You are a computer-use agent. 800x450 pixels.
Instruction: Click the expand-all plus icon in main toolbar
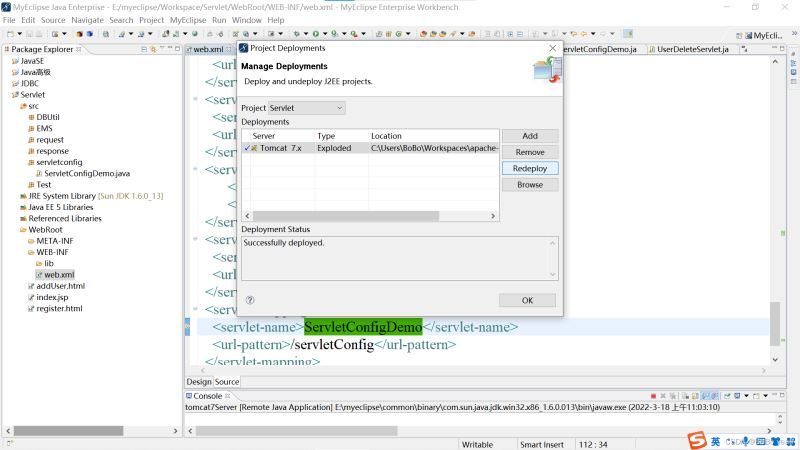[510, 34]
